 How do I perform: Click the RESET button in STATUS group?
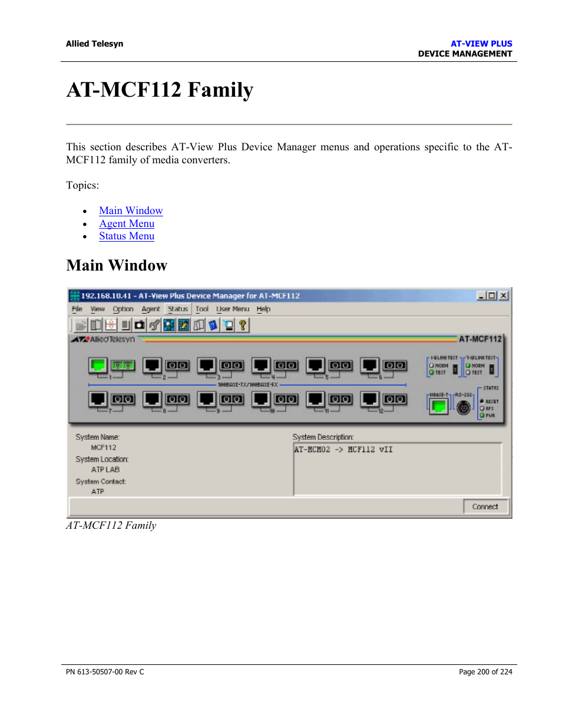click(x=482, y=401)
